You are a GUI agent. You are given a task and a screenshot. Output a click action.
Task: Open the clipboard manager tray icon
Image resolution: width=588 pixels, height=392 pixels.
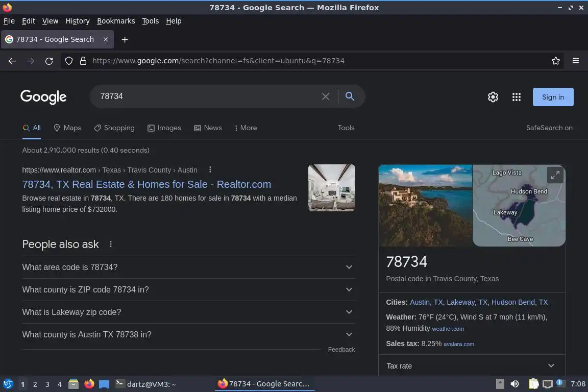(x=533, y=384)
